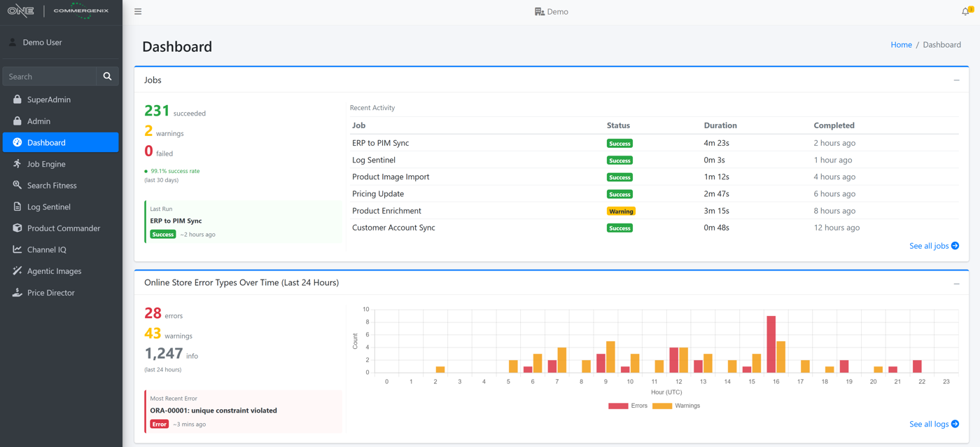Open SuperAdmin menu item
This screenshot has height=447, width=980.
click(x=61, y=99)
